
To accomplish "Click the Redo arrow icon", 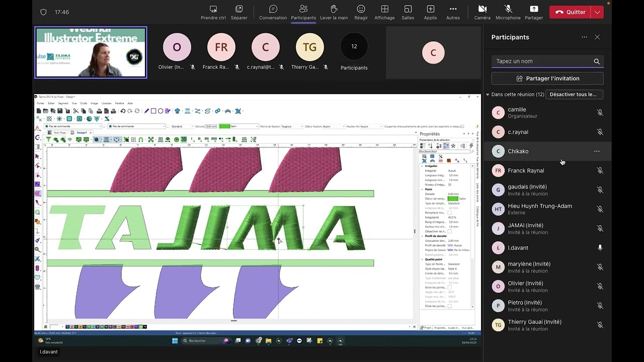I will [x=130, y=111].
